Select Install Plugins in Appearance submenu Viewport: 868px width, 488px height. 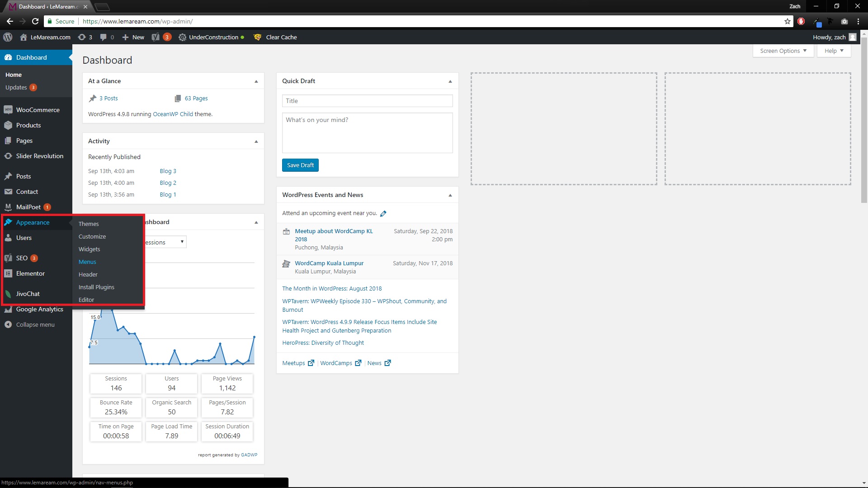(96, 287)
